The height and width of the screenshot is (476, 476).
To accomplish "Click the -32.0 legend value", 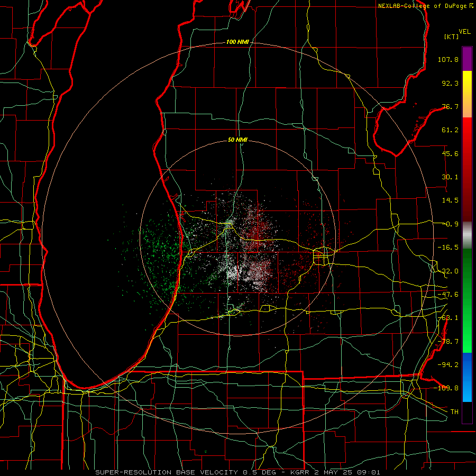I will coord(448,271).
